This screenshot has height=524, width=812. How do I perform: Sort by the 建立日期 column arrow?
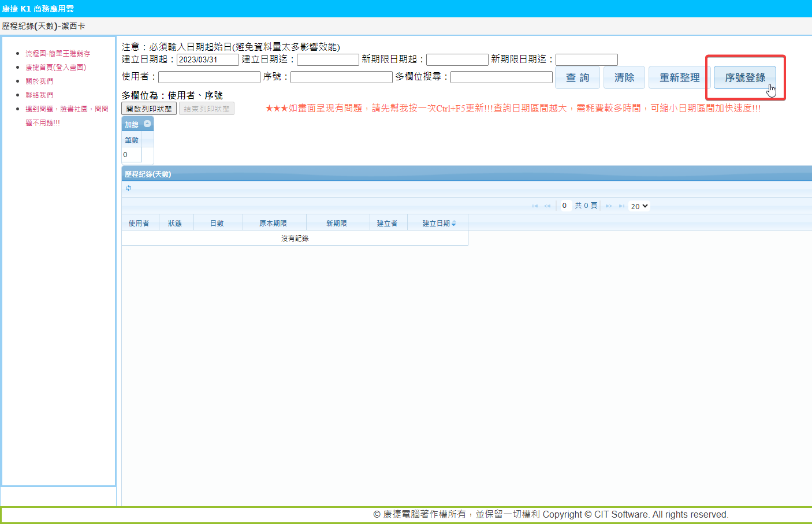(x=453, y=224)
